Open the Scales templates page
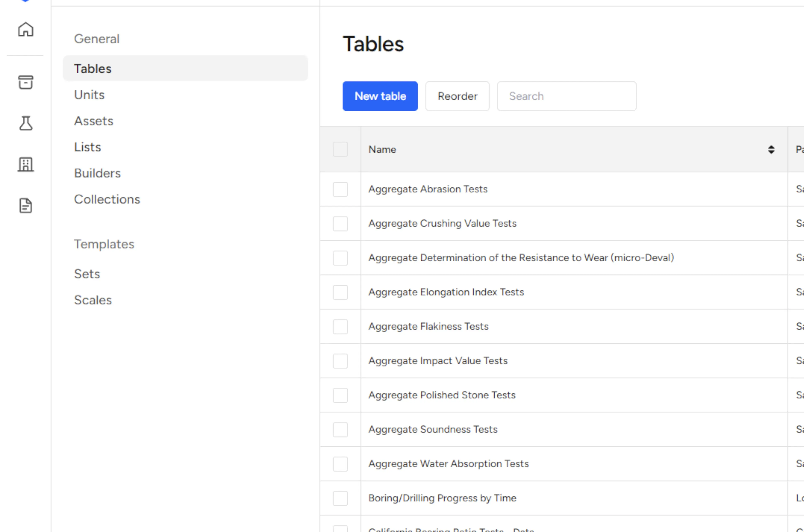Viewport: 804px width, 532px height. [93, 300]
